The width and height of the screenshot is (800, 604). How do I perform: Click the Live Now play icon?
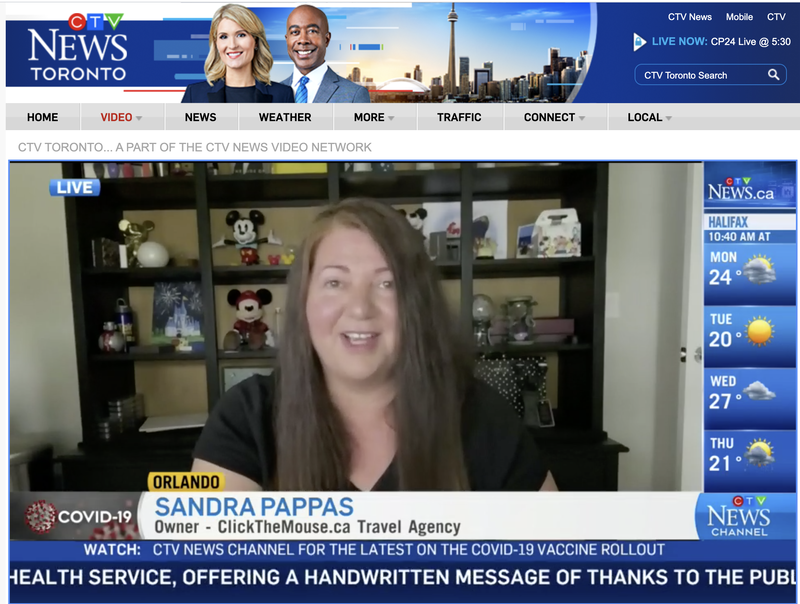(x=639, y=42)
